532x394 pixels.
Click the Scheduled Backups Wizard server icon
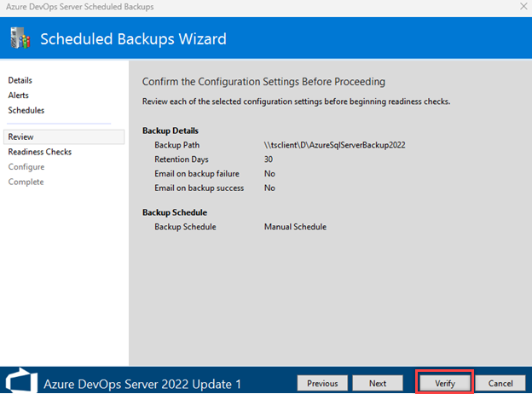(x=19, y=38)
